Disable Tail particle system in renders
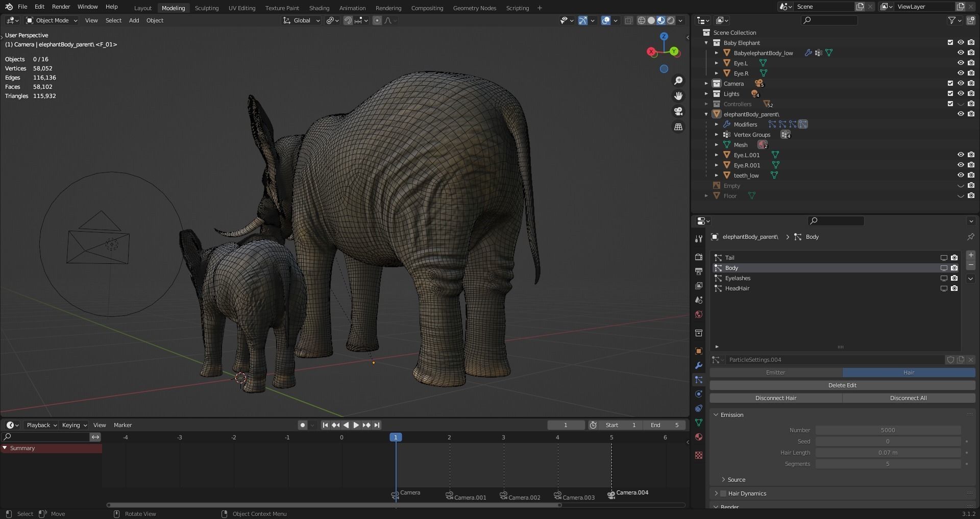This screenshot has width=980, height=519. (954, 258)
